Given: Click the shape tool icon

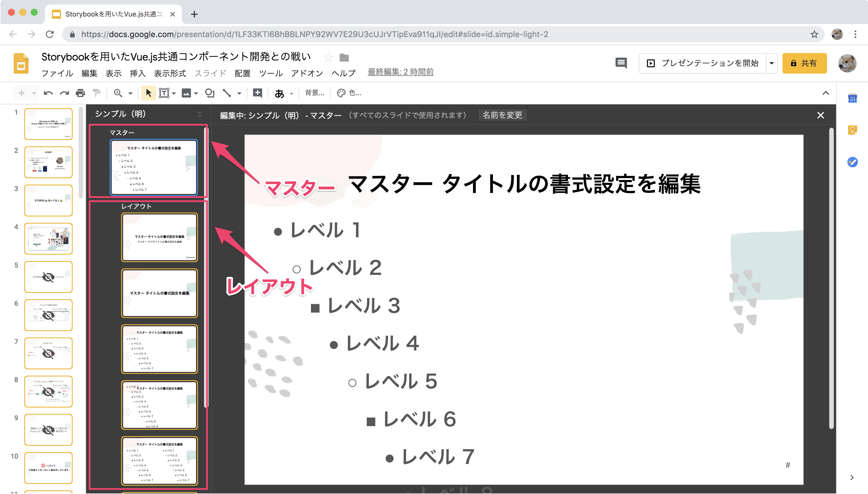Looking at the screenshot, I should click(x=210, y=93).
